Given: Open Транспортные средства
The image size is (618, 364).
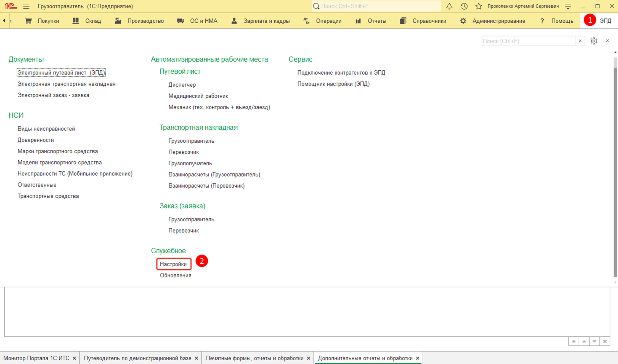Looking at the screenshot, I should click(48, 196).
